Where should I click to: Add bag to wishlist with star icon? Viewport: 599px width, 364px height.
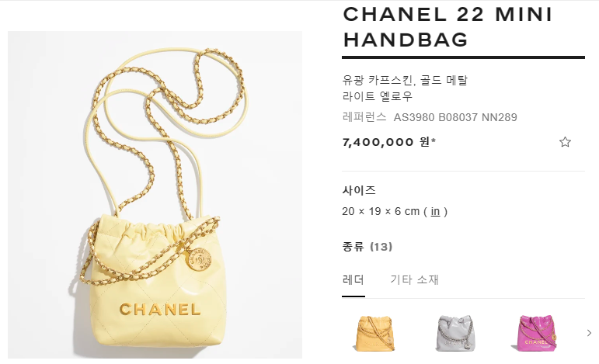(565, 142)
